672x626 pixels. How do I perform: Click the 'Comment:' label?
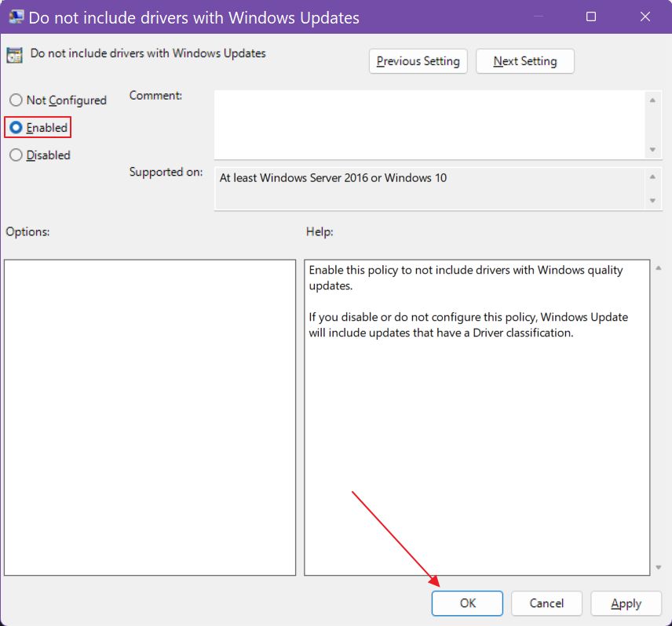click(155, 96)
